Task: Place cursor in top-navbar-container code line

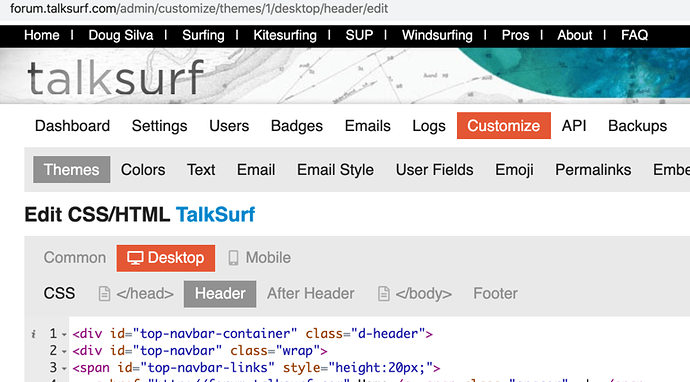Action: click(x=253, y=334)
